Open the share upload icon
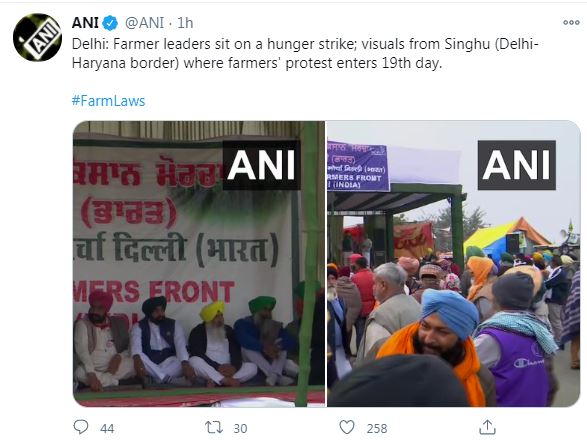This screenshot has height=445, width=587. tap(487, 427)
